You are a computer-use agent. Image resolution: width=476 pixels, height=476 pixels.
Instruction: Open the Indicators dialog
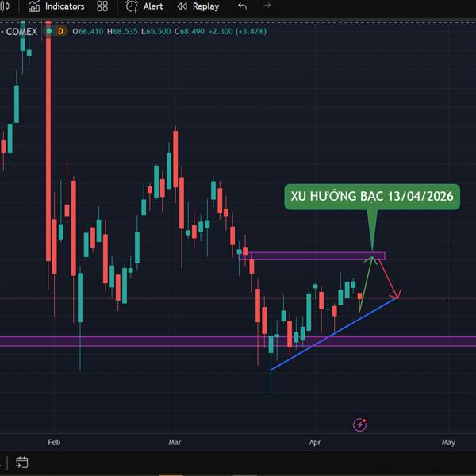coord(56,6)
